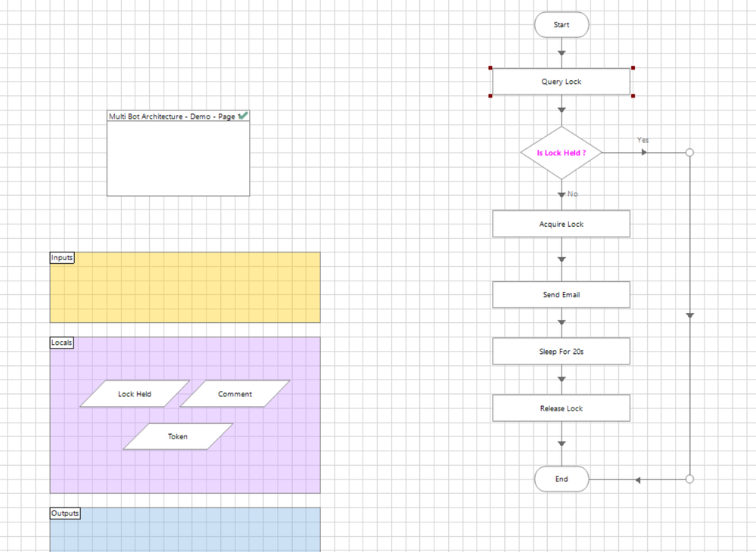Select the Start stage

[x=562, y=24]
